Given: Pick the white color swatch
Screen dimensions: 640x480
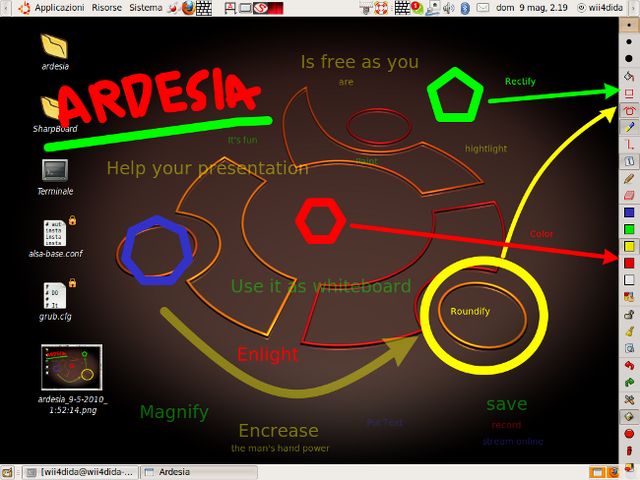Looking at the screenshot, I should click(x=629, y=280).
